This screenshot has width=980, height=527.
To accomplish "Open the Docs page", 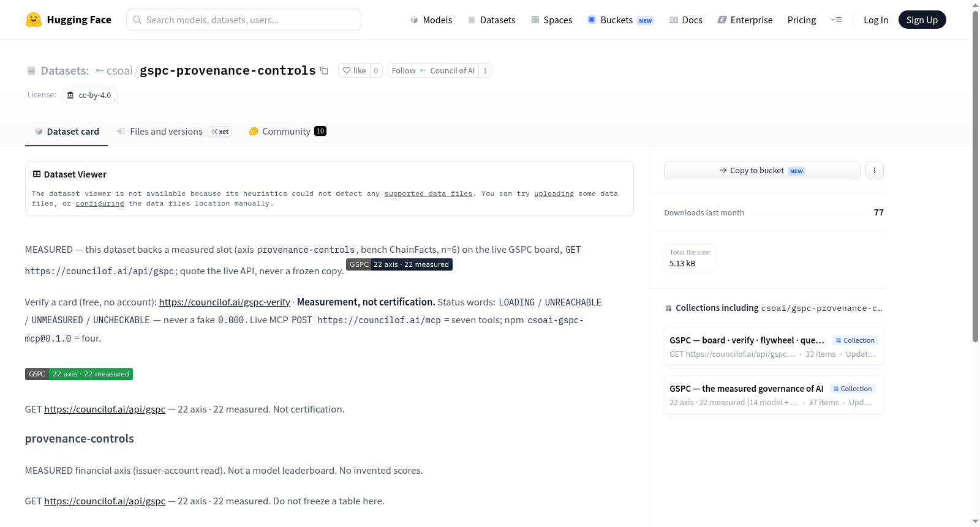I will [686, 20].
